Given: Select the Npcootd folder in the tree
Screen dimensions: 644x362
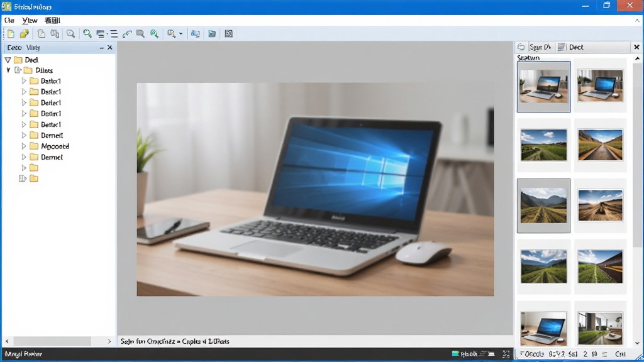Looking at the screenshot, I should click(x=55, y=146).
